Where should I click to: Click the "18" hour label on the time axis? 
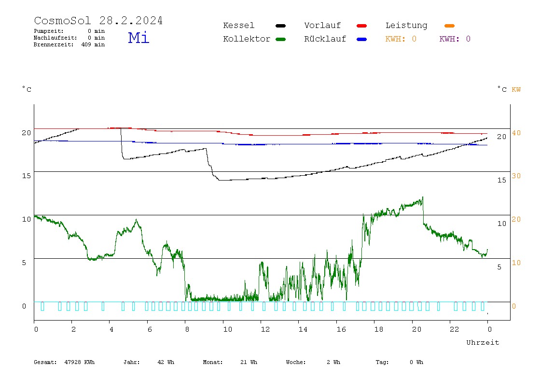379,329
